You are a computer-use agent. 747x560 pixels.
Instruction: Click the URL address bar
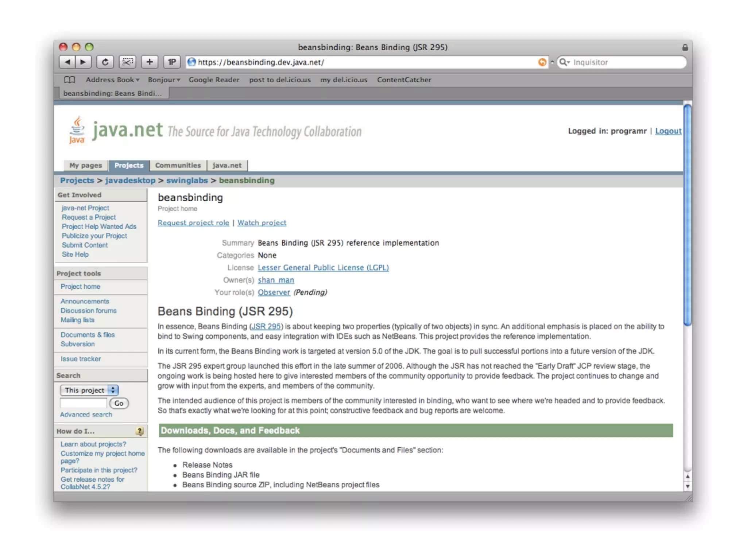[x=367, y=62]
